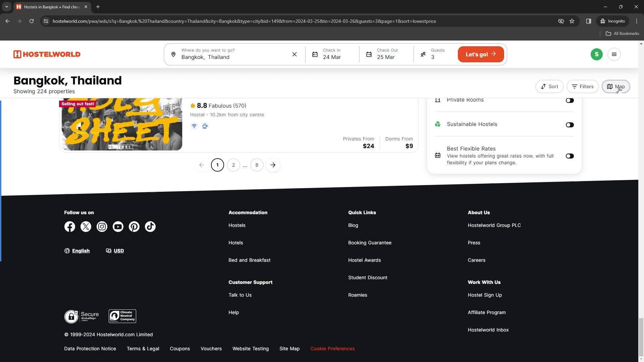Image resolution: width=644 pixels, height=362 pixels.
Task: Open Hostel Sign Up link
Action: point(485,295)
